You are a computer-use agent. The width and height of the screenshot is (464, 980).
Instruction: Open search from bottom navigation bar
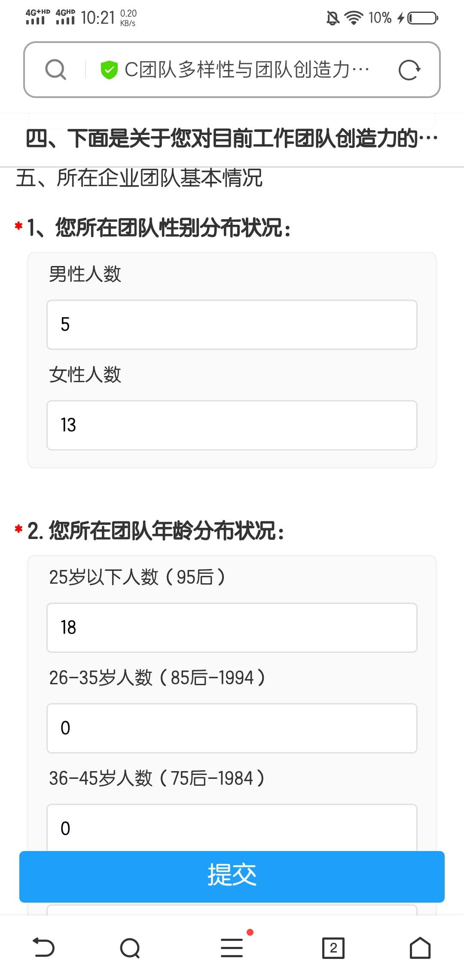tap(130, 948)
